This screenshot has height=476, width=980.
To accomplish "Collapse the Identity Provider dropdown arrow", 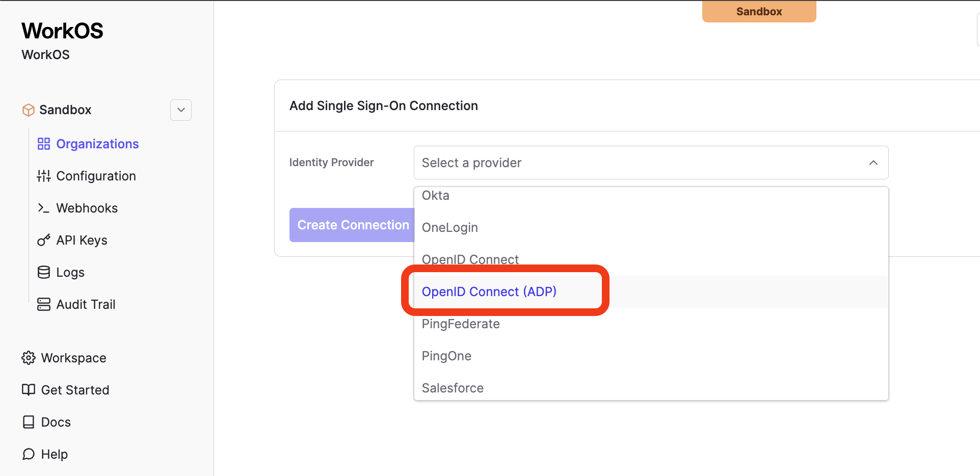I will (873, 163).
